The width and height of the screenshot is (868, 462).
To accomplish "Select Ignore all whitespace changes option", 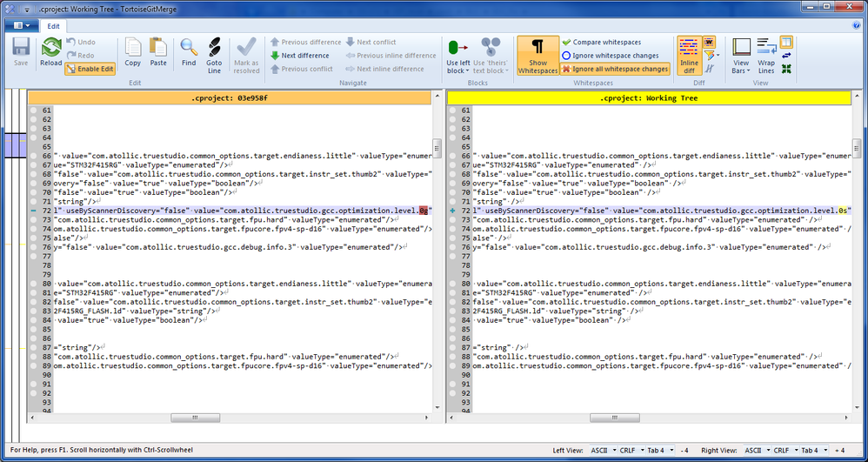I will point(615,69).
